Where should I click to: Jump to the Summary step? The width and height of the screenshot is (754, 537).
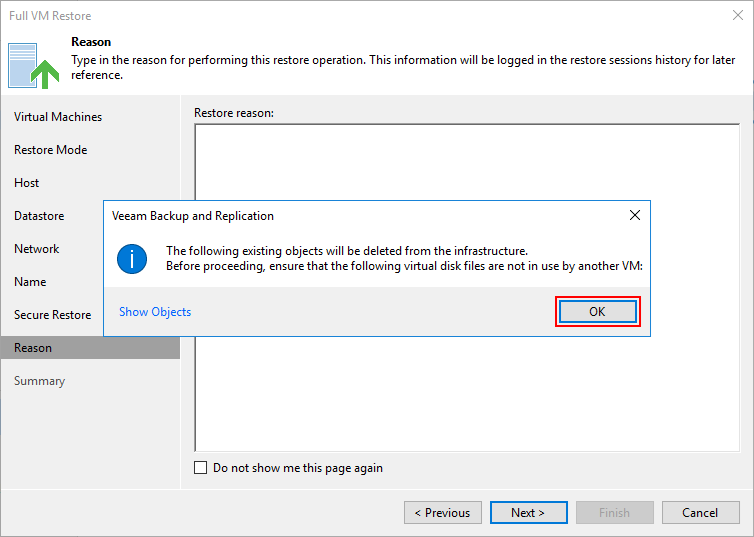39,381
